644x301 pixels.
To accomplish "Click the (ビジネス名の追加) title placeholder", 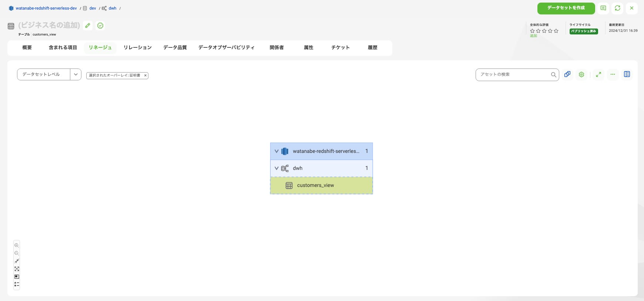I will 49,25.
